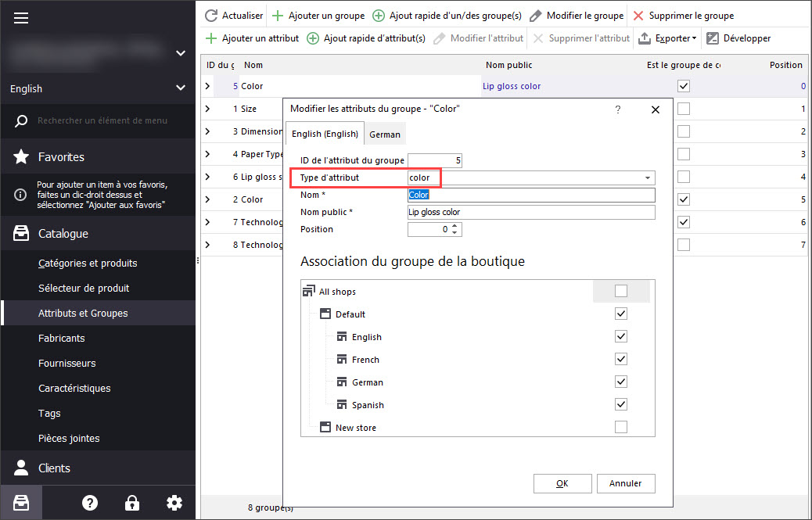
Task: Click the bottom store box icon
Action: pyautogui.click(x=20, y=503)
